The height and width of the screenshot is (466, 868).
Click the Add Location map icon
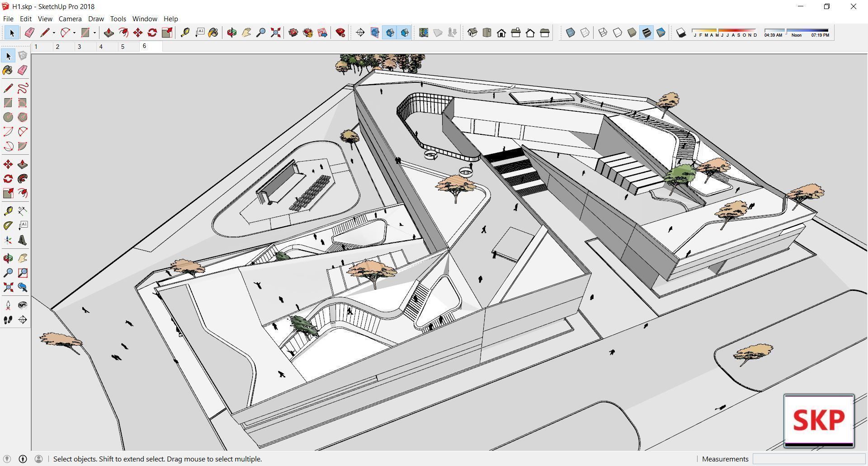424,33
